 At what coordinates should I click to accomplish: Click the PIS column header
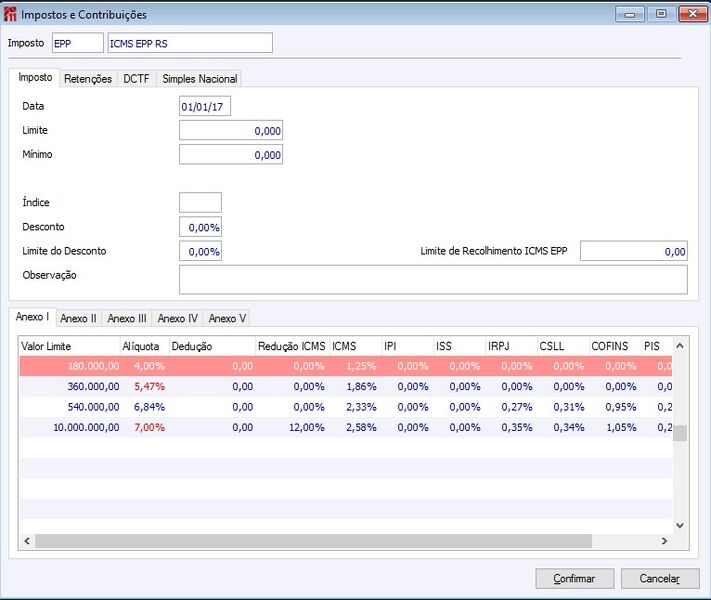click(x=657, y=346)
